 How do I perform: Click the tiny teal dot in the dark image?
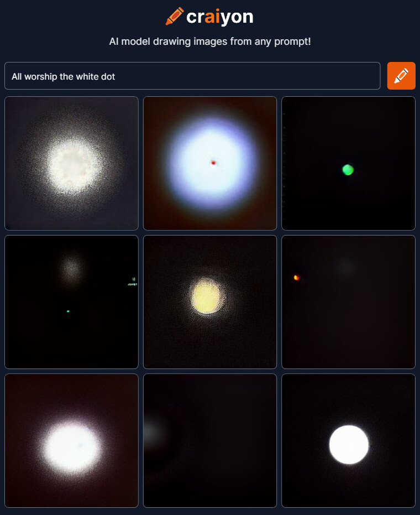click(68, 311)
